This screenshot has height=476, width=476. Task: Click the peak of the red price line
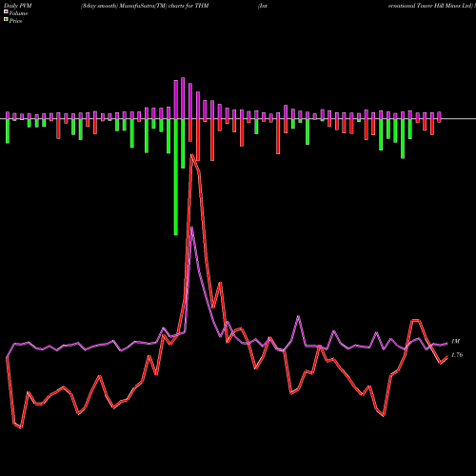pyautogui.click(x=191, y=155)
